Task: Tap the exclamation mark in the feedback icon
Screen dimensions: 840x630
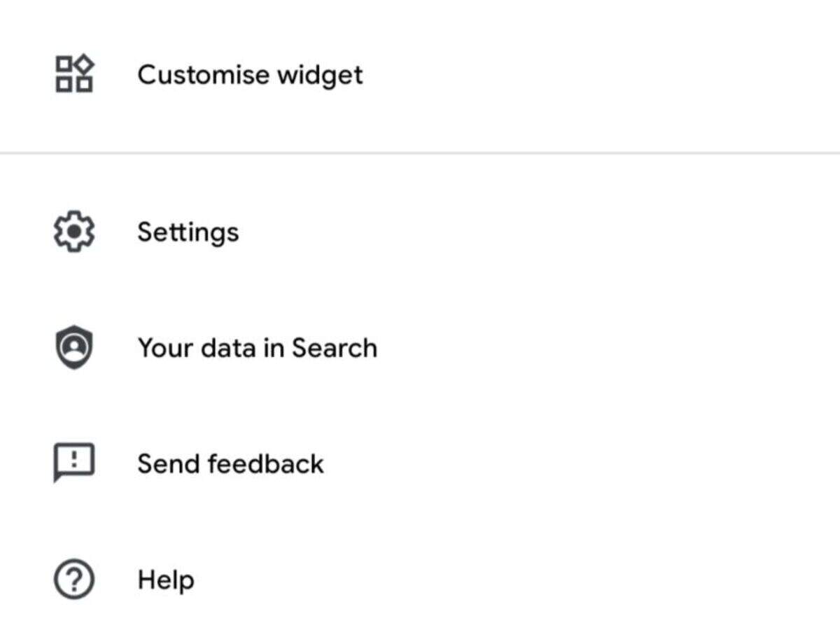Action: click(74, 459)
